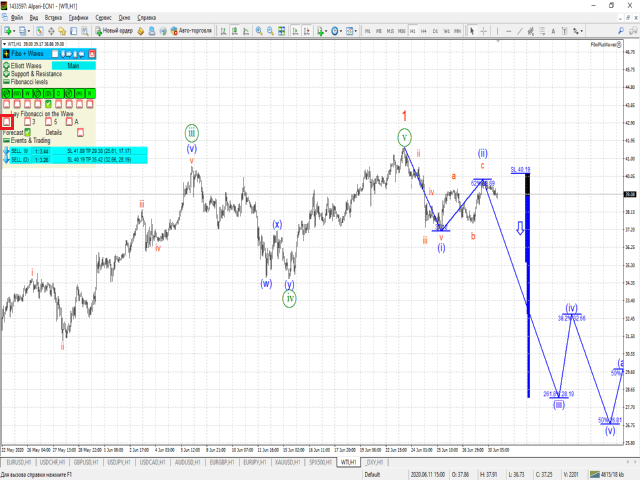Screen dimensions: 640x480
Task: Open the Файл menu
Action: coord(17,18)
